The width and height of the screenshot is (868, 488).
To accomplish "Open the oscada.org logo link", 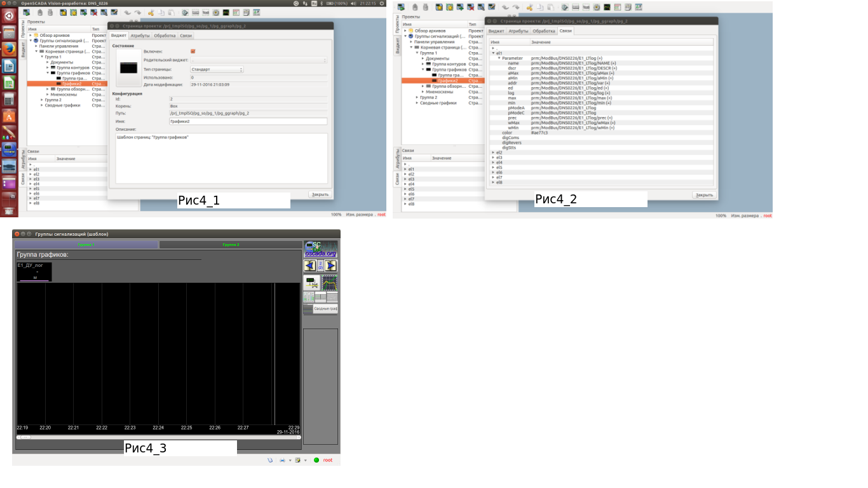I will pyautogui.click(x=320, y=248).
